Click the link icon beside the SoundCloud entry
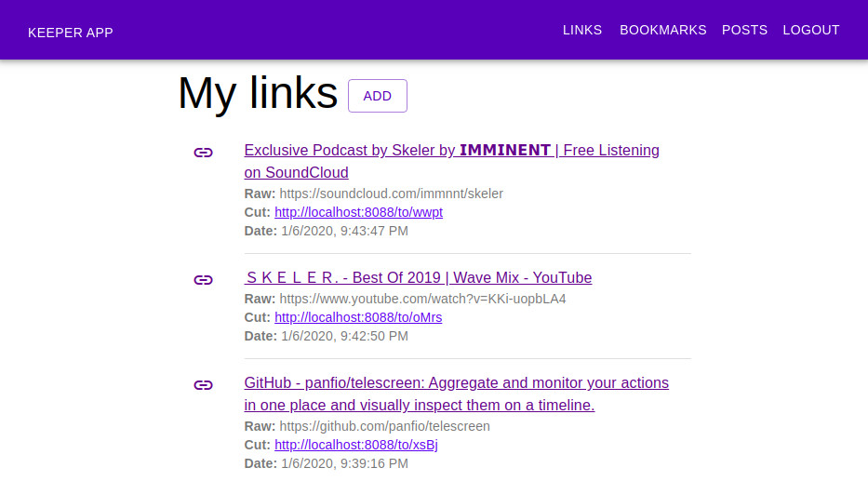The height and width of the screenshot is (481, 868). pyautogui.click(x=203, y=153)
